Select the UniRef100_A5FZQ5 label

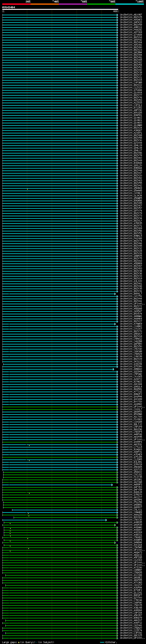coord(131,557)
